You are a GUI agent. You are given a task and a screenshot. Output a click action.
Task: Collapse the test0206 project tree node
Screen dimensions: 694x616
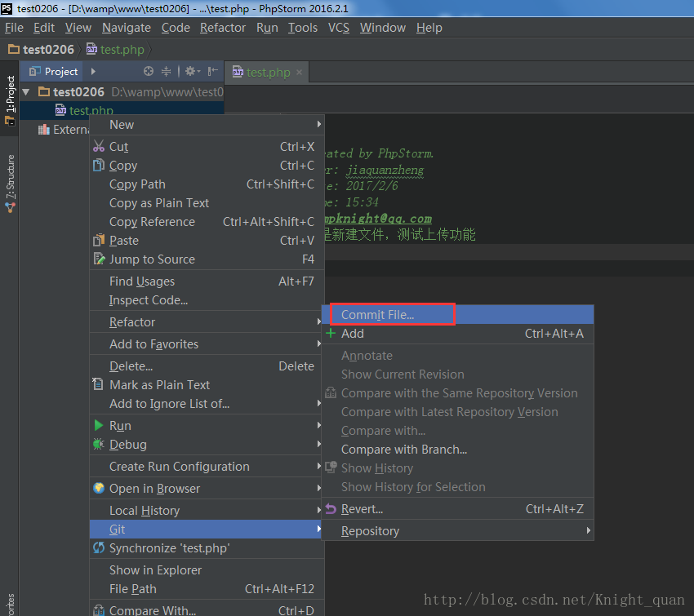click(26, 92)
